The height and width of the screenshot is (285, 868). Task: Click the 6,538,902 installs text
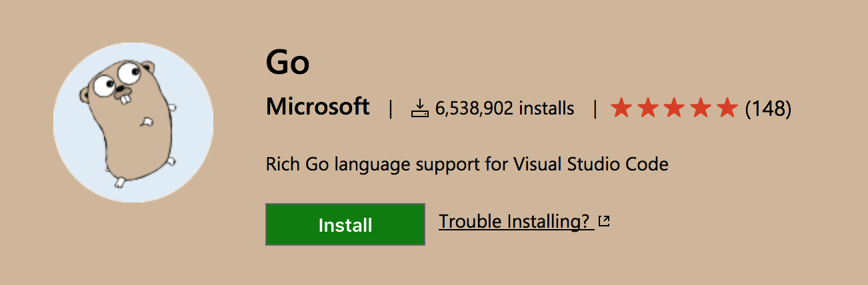pos(504,108)
